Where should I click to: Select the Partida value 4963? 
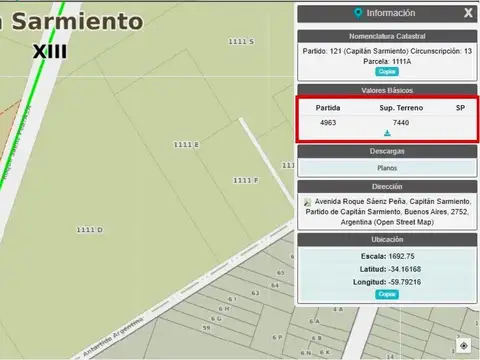328,123
